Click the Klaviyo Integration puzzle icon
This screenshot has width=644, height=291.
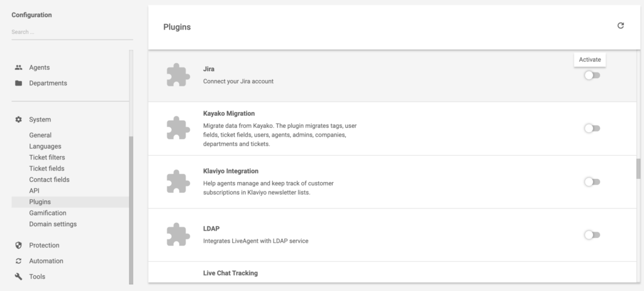178,181
